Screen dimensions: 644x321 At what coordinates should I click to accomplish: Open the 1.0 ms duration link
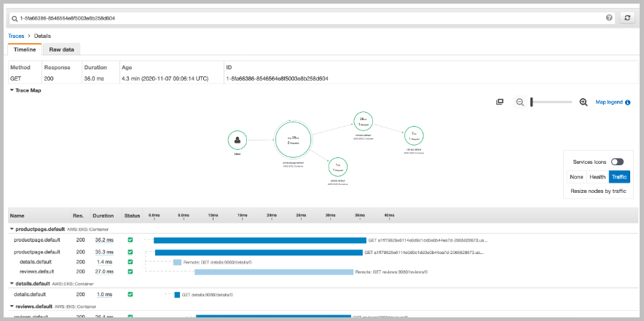pyautogui.click(x=104, y=294)
